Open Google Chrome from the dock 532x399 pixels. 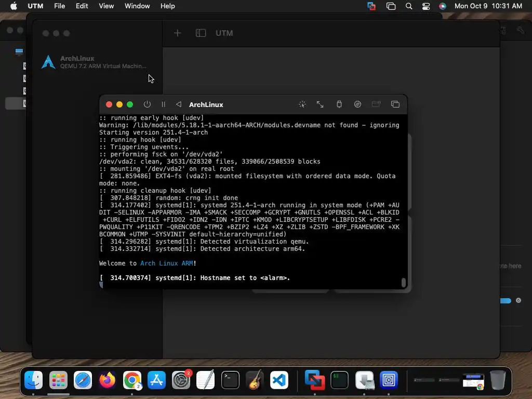pyautogui.click(x=132, y=380)
